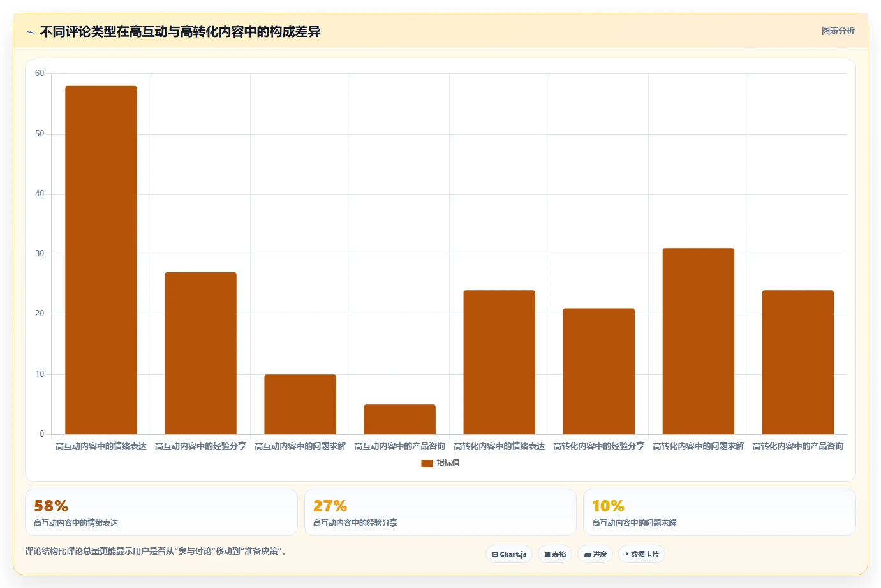The height and width of the screenshot is (588, 881).
Task: Select the Chart.js tag pill
Action: 509,554
